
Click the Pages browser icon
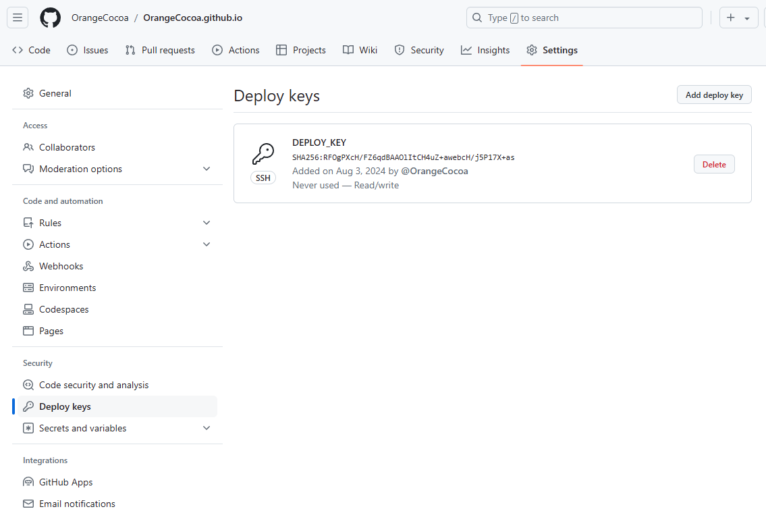pos(28,331)
